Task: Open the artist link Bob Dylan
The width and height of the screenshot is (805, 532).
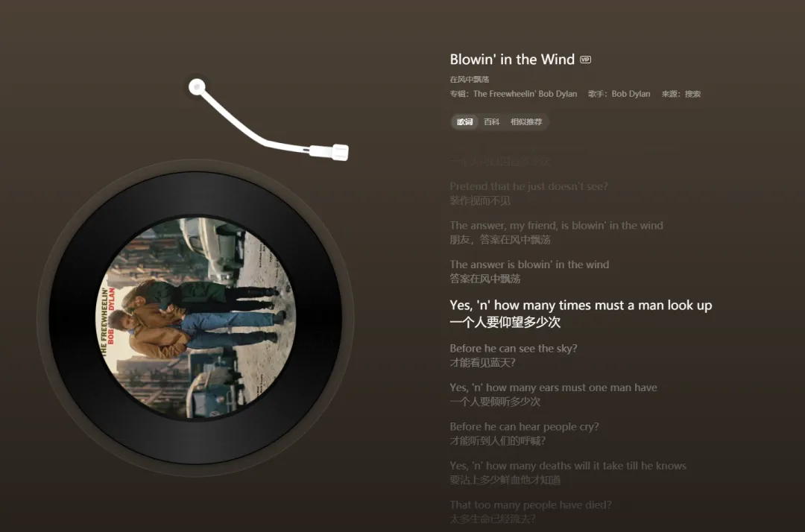Action: [x=631, y=94]
